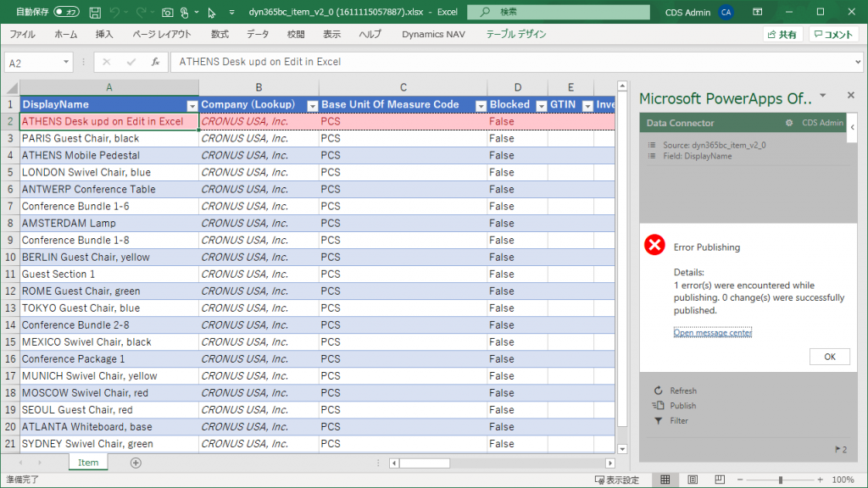Click the camera screenshot icon

point(167,12)
